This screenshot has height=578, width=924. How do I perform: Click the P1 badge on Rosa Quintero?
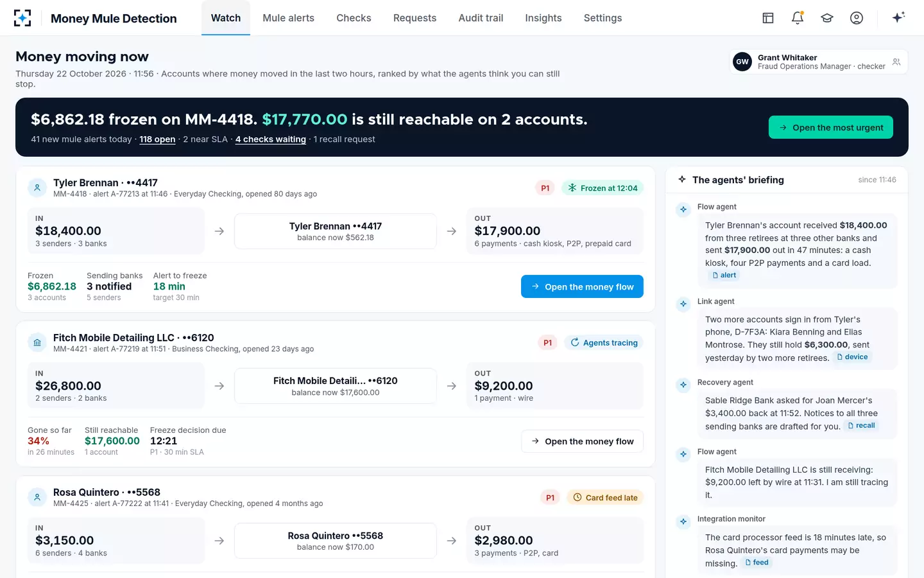(550, 498)
